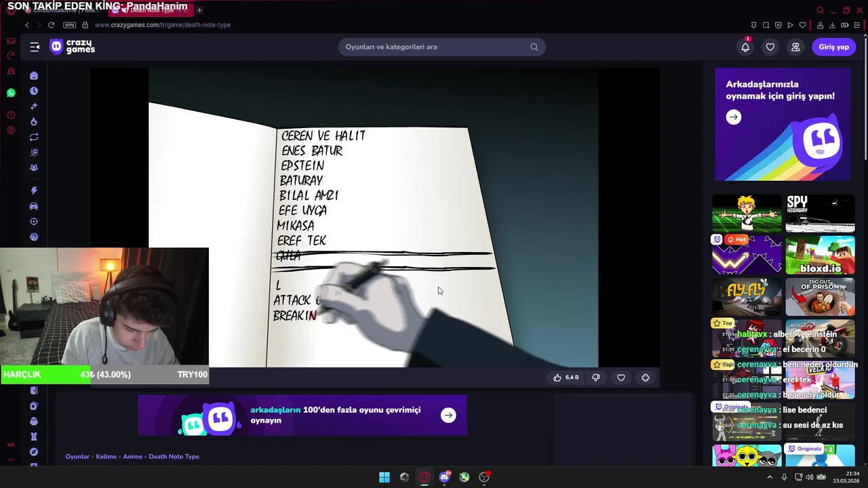Open history clock in Opera GX sidebar
The width and height of the screenshot is (868, 488).
click(x=11, y=115)
